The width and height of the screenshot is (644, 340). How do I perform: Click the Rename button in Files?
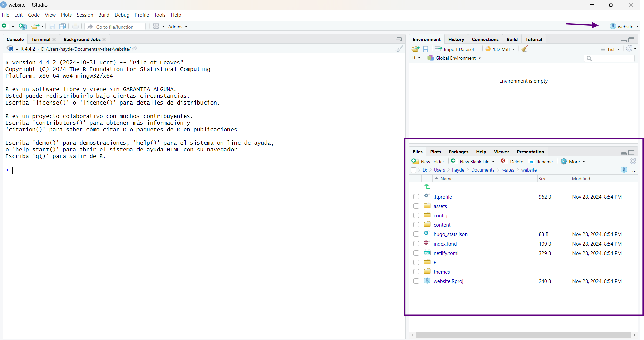(541, 162)
